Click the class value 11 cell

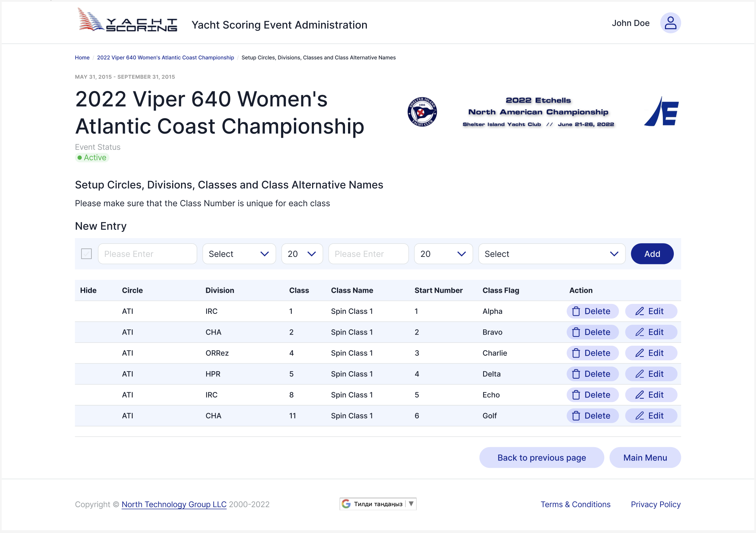click(292, 416)
